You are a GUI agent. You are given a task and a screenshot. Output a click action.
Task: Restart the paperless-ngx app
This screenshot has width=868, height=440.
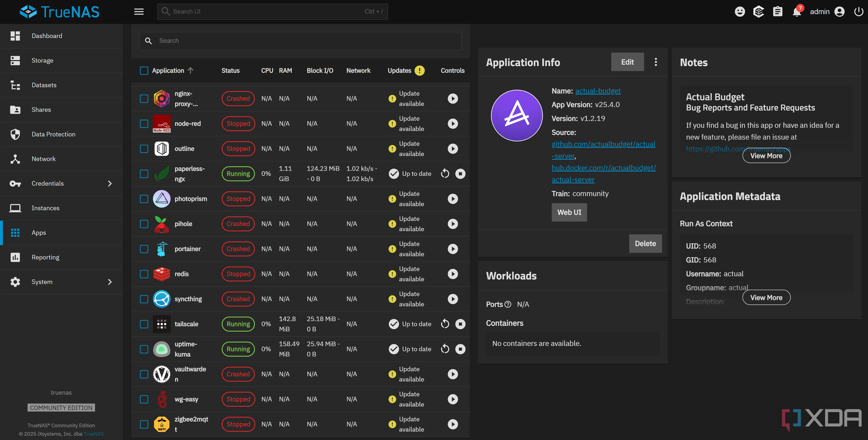(x=445, y=174)
